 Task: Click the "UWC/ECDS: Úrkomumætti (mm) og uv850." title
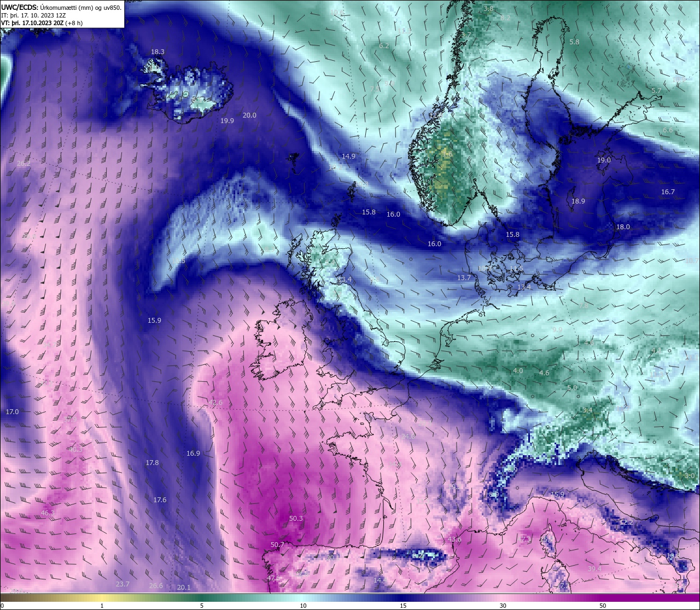click(x=61, y=7)
